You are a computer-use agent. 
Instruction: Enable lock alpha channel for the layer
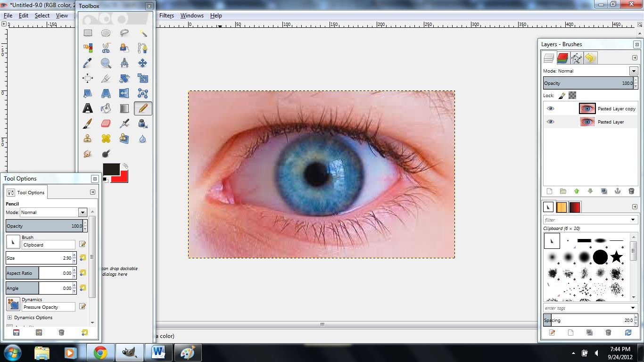572,95
